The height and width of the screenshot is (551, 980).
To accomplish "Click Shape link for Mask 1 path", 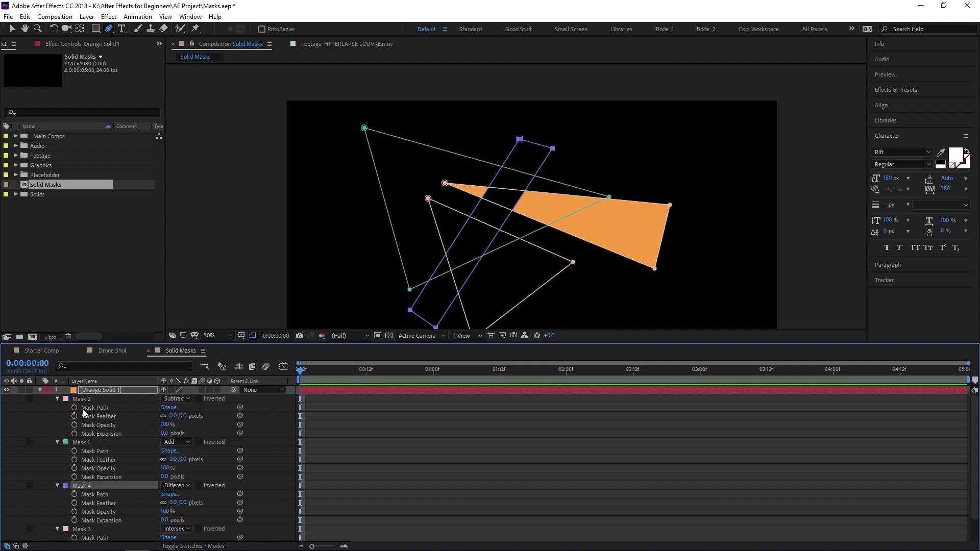I will click(x=169, y=450).
